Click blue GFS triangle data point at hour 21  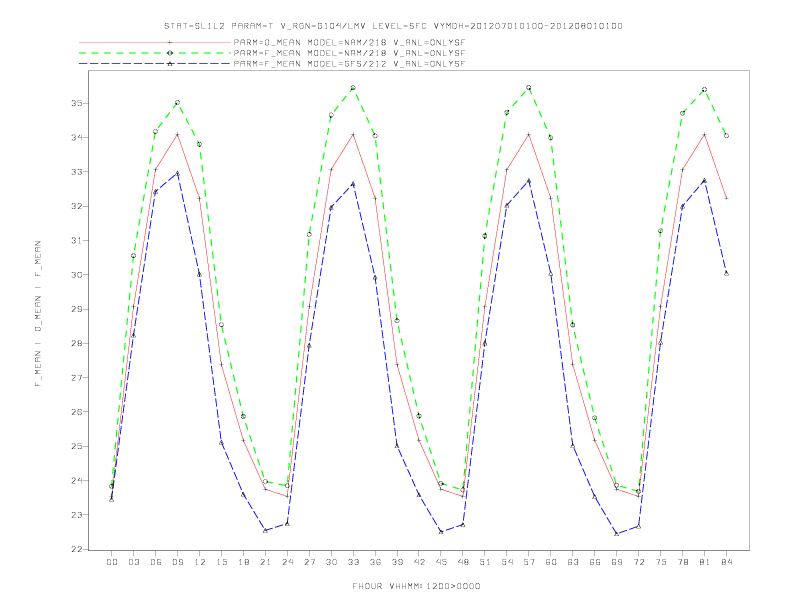pos(266,530)
